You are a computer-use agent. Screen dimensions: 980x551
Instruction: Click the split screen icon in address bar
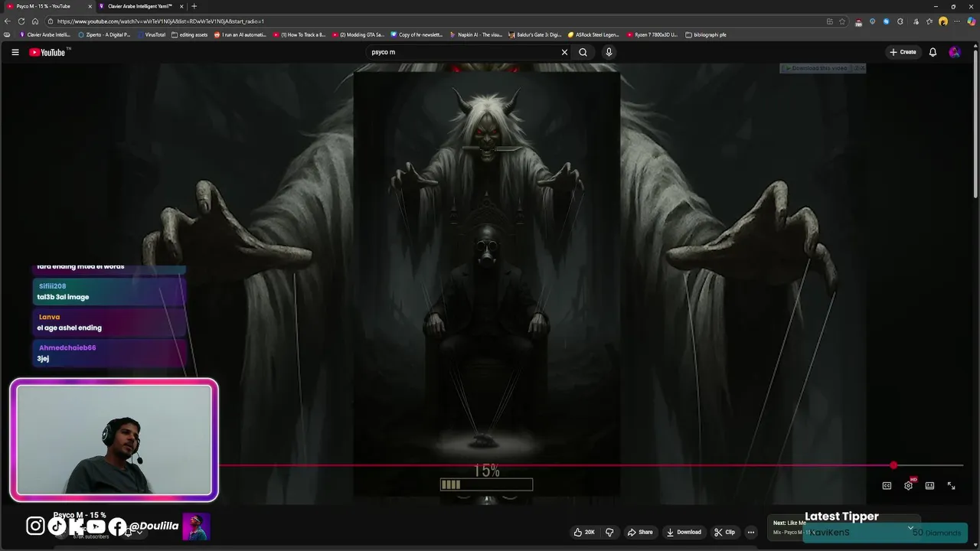tap(829, 21)
